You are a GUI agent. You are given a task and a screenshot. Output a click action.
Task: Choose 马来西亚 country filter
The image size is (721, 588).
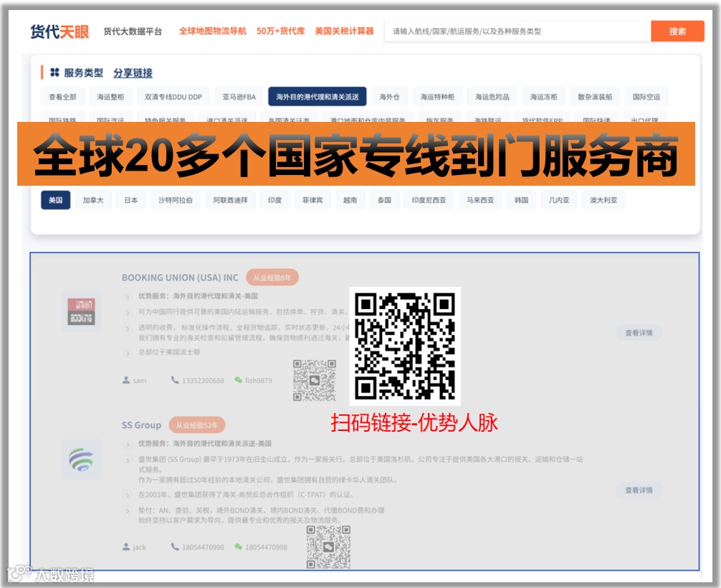pos(480,200)
